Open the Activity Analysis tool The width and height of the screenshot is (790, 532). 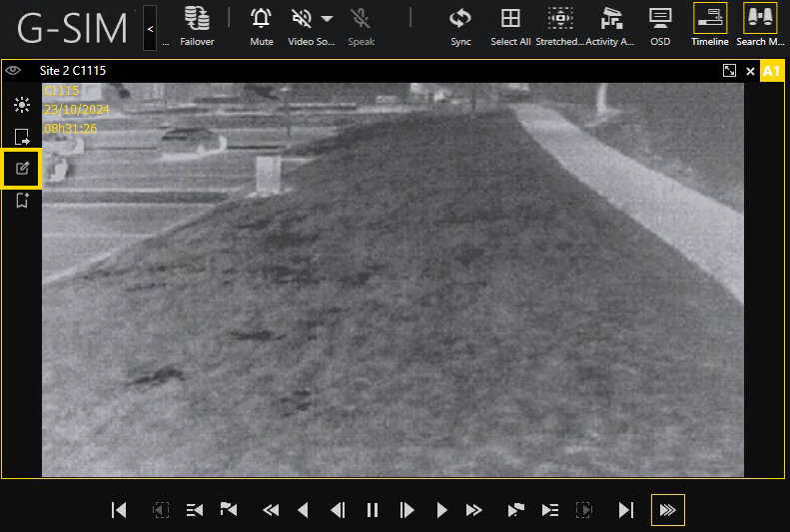(610, 19)
